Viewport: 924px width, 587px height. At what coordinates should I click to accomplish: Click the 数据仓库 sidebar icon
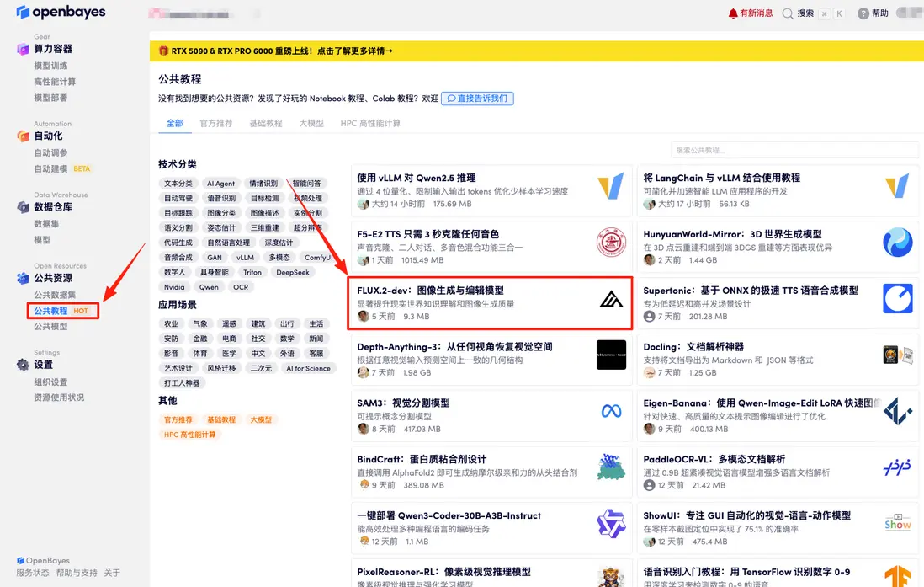click(23, 207)
